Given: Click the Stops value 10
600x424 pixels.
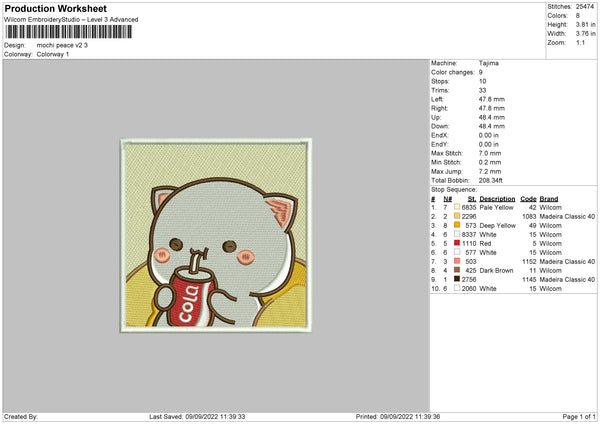Looking at the screenshot, I should click(x=482, y=81).
